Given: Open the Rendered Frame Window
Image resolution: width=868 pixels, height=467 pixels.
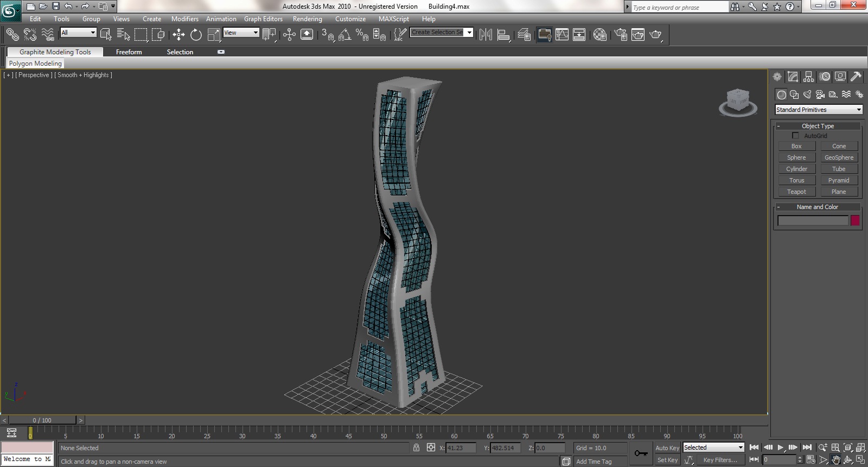Looking at the screenshot, I should coord(638,35).
